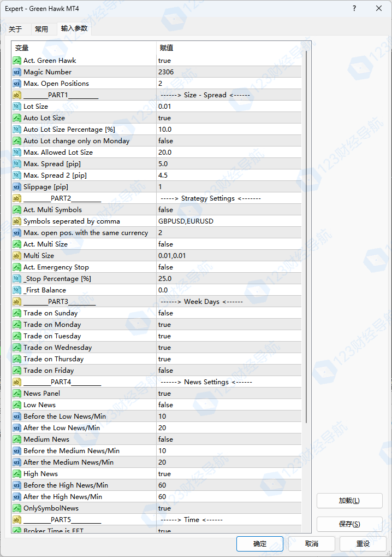Click the Auto Lot change only on Monday label
Image resolution: width=392 pixels, height=557 pixels.
click(76, 141)
